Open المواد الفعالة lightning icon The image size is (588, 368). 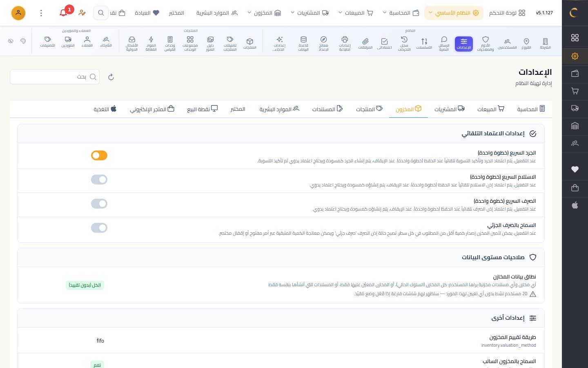click(151, 43)
